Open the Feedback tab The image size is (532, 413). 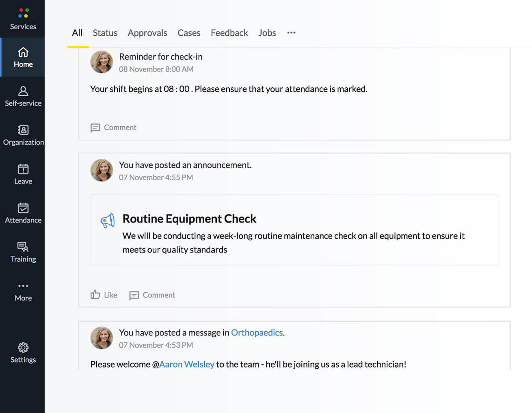[229, 33]
